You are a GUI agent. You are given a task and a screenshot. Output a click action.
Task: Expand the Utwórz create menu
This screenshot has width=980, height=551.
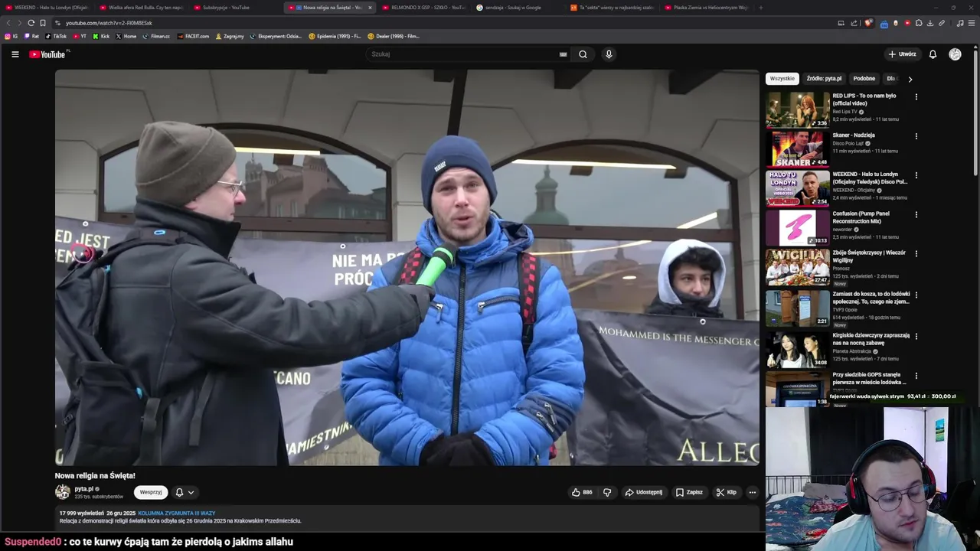coord(903,54)
